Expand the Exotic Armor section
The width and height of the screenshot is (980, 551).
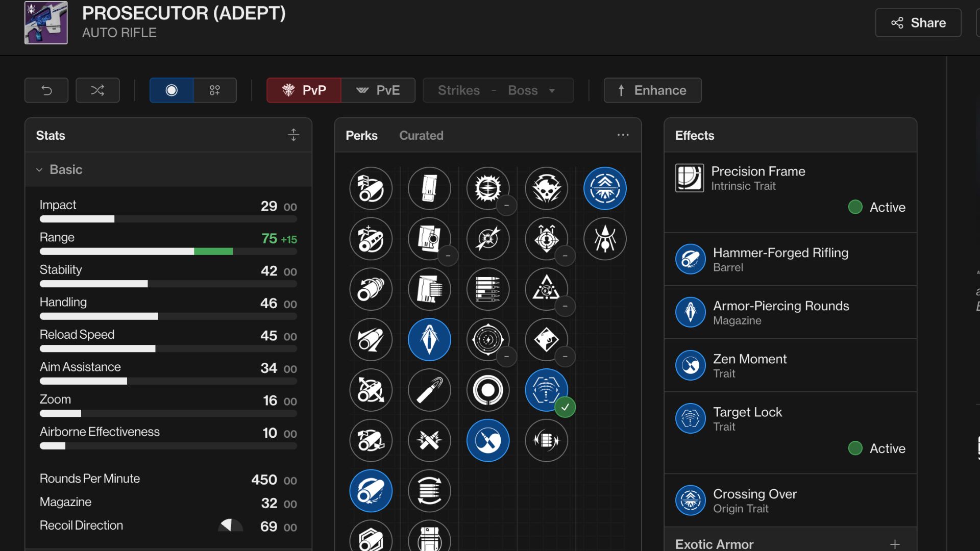tap(894, 544)
